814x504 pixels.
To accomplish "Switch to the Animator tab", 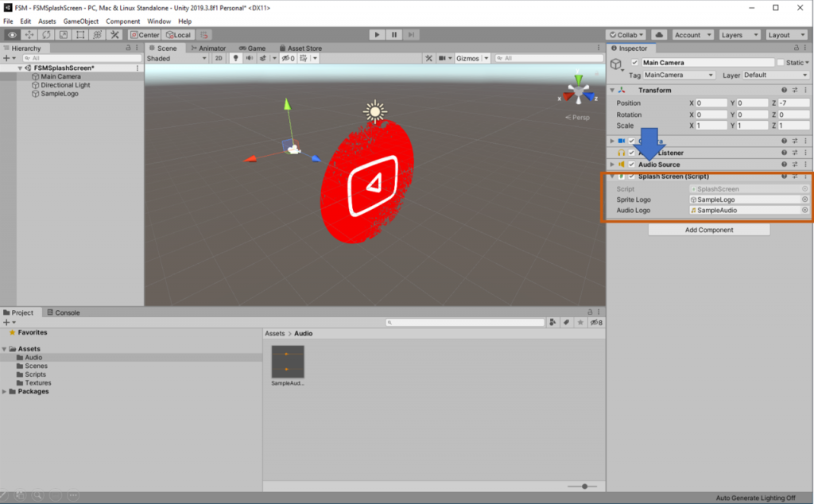I will (x=208, y=48).
